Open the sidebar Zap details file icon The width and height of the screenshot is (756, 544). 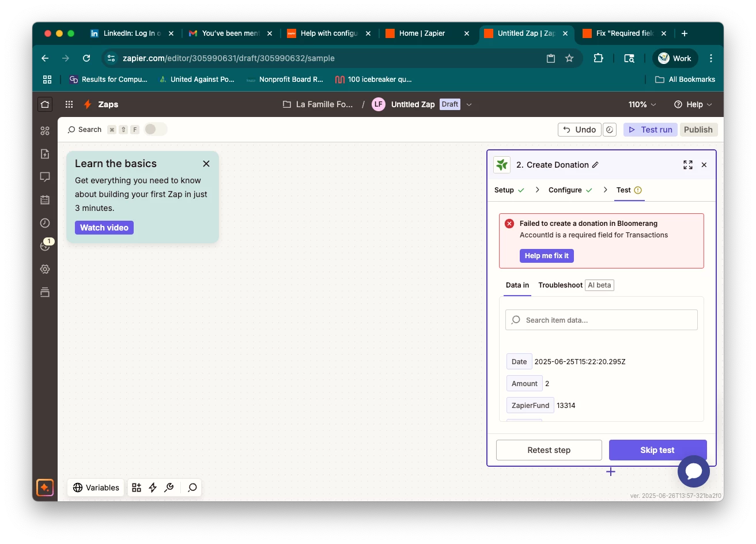tap(45, 154)
